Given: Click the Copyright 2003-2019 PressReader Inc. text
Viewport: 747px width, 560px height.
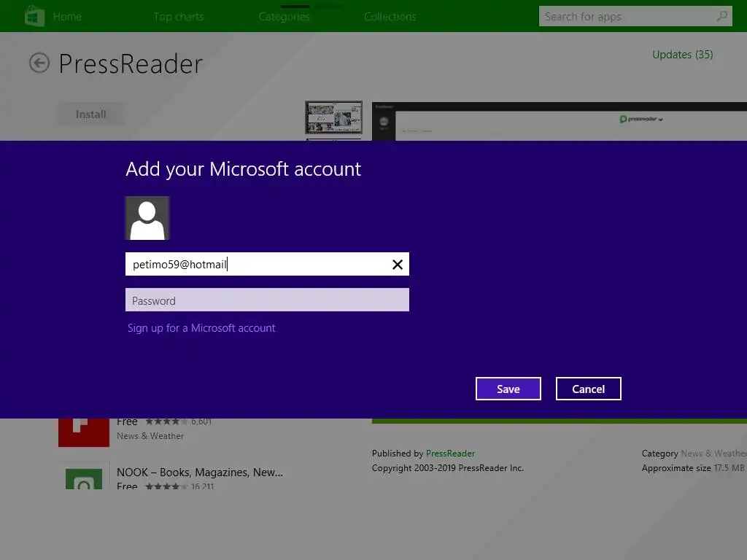Looking at the screenshot, I should 448,468.
